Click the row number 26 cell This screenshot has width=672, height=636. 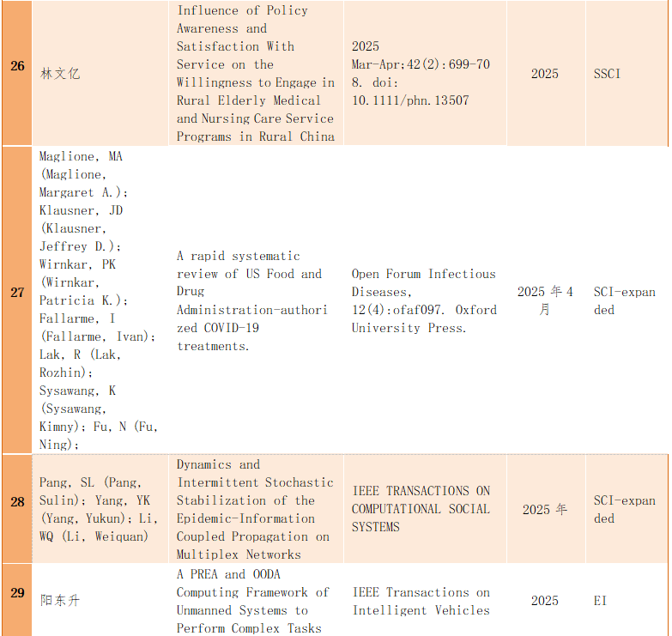tap(17, 65)
